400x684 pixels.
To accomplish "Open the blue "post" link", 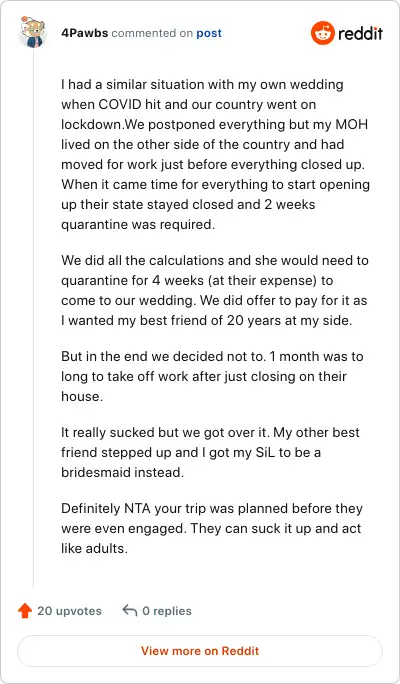I will 209,33.
